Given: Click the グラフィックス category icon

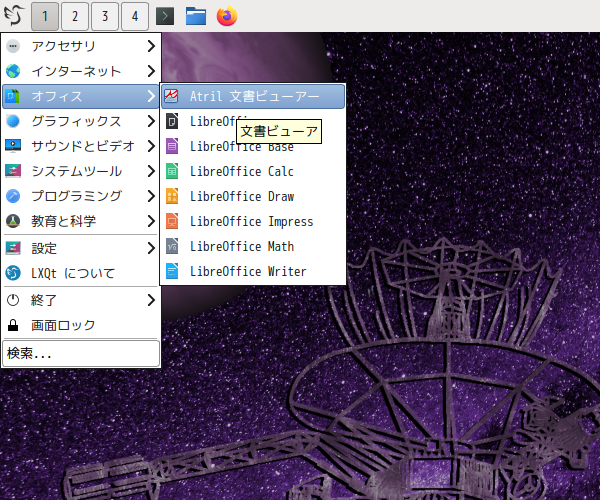Looking at the screenshot, I should point(13,121).
